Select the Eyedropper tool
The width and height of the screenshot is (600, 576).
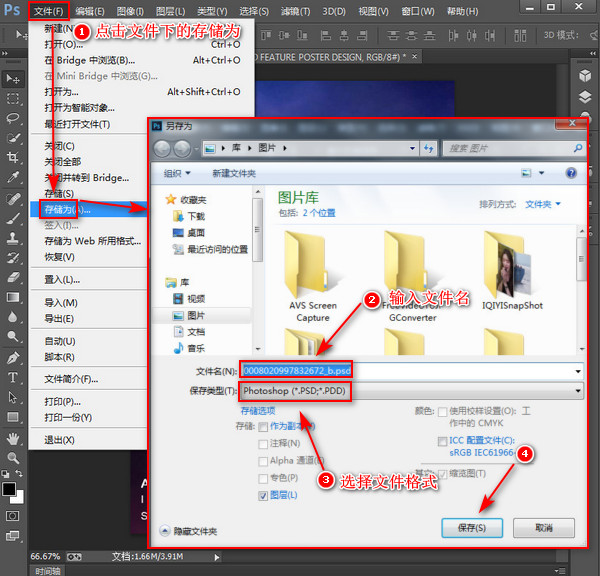(13, 177)
